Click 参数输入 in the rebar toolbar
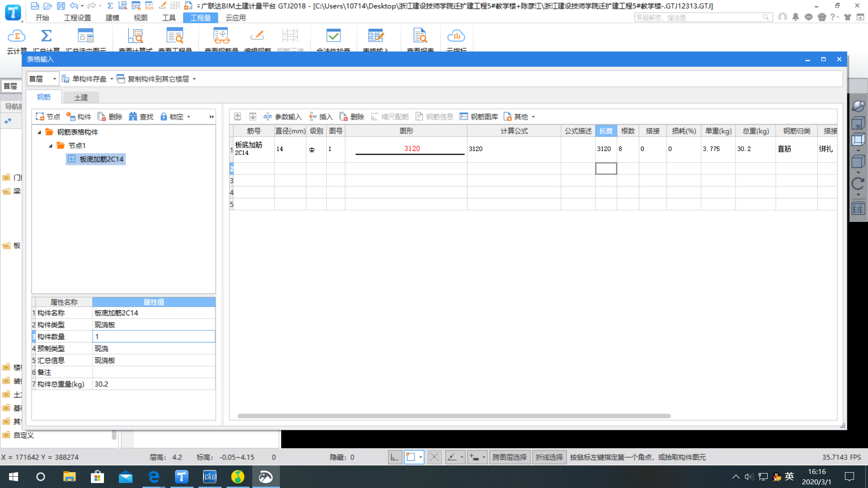The width and height of the screenshot is (868, 488). pos(282,117)
